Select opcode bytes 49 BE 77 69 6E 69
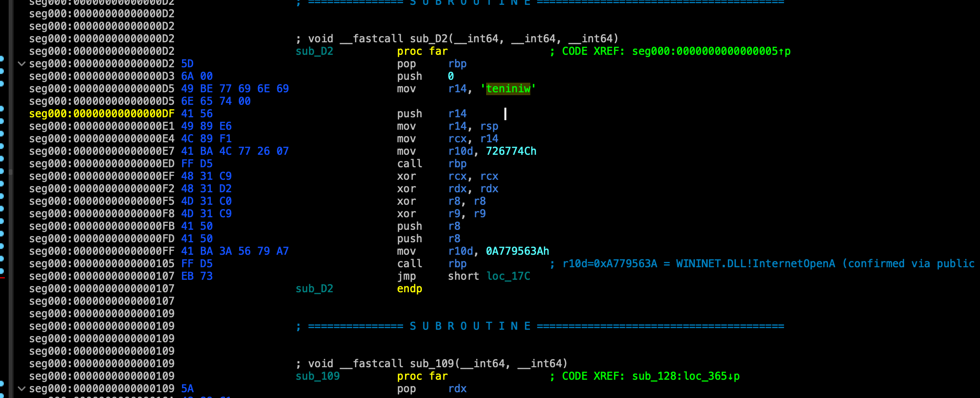This screenshot has height=398, width=980. [x=235, y=88]
